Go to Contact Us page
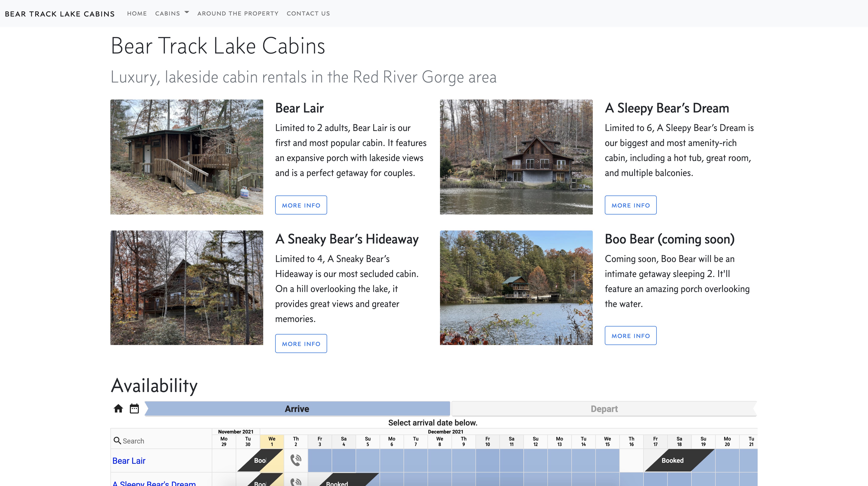Image resolution: width=868 pixels, height=486 pixels. tap(308, 13)
